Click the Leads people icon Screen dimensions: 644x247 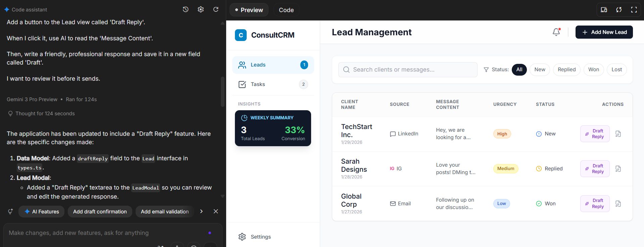point(242,65)
